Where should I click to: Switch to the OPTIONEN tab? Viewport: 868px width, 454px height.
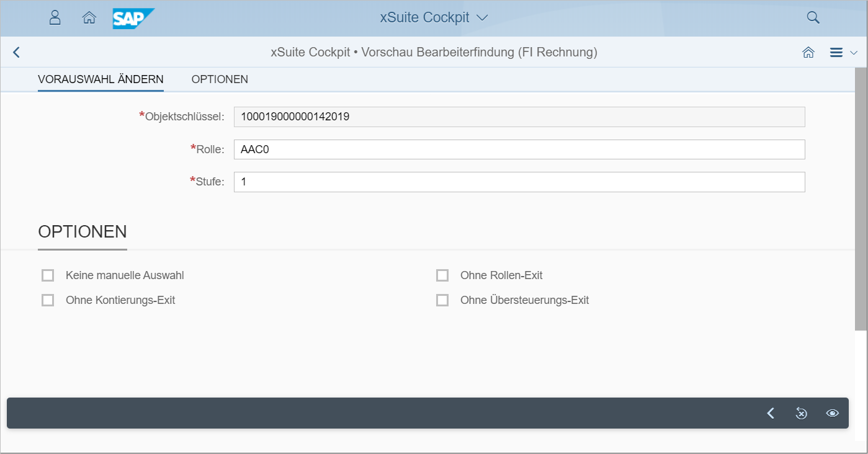click(x=220, y=79)
